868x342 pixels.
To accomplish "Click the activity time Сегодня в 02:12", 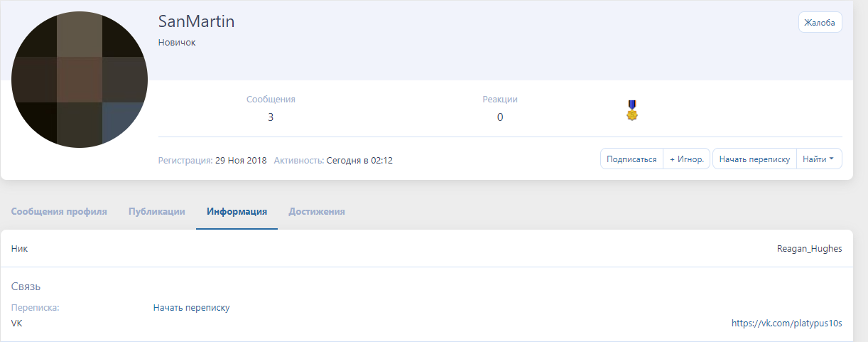I will click(x=359, y=161).
